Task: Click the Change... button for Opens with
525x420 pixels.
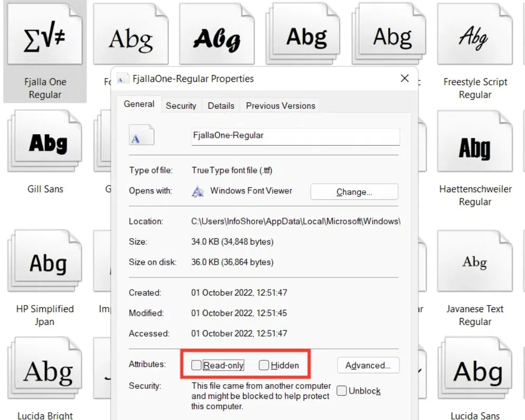Action: coord(354,192)
